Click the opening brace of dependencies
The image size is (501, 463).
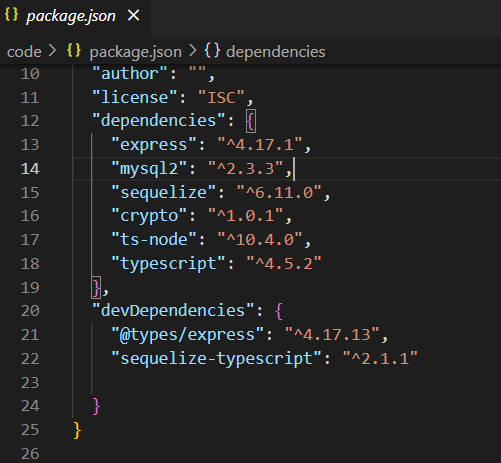(x=251, y=121)
